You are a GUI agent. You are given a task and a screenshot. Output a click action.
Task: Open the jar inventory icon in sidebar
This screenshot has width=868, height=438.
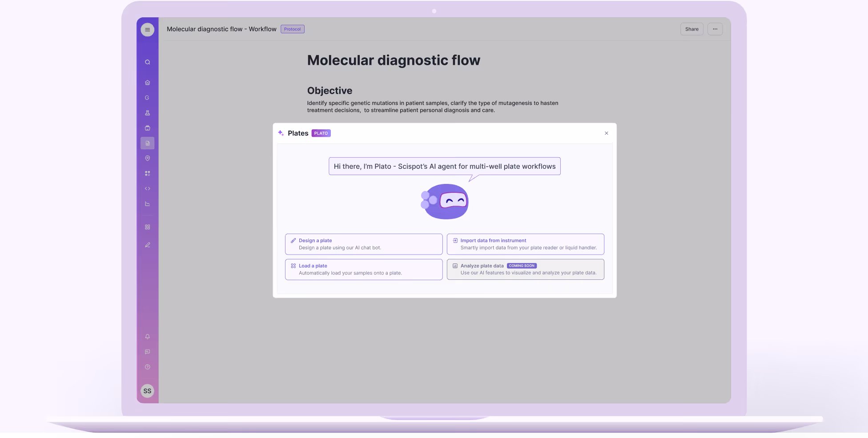click(147, 128)
